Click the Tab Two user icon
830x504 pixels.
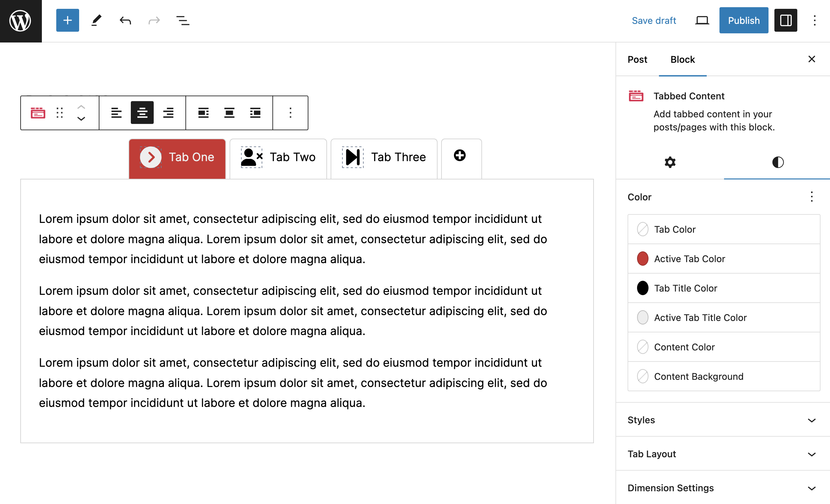[251, 157]
